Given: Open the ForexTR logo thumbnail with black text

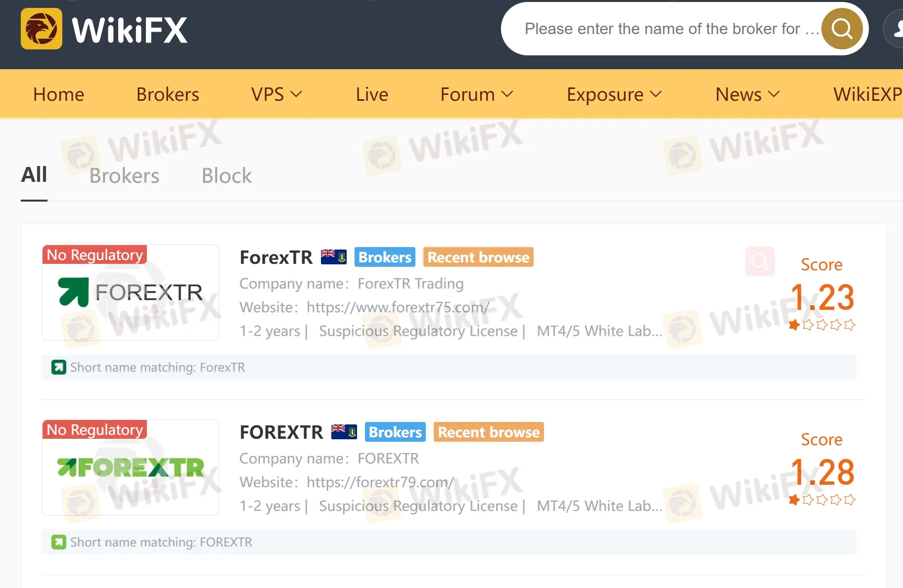Looking at the screenshot, I should pyautogui.click(x=131, y=292).
